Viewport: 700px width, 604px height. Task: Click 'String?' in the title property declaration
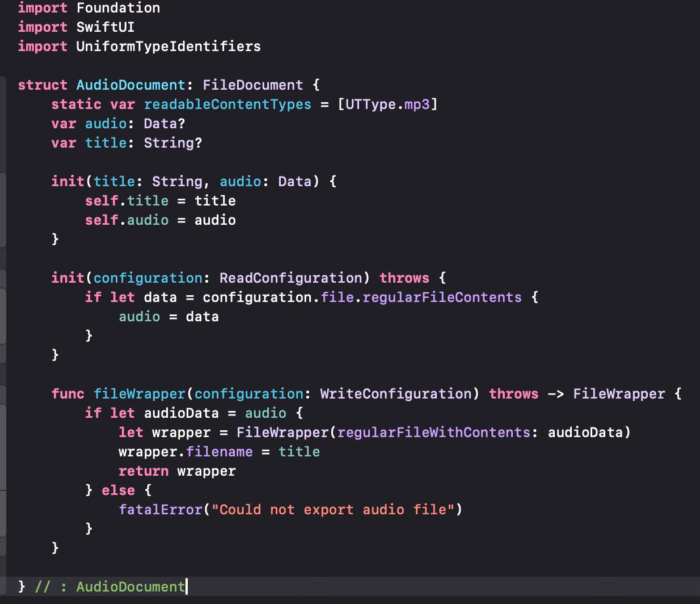click(x=173, y=143)
